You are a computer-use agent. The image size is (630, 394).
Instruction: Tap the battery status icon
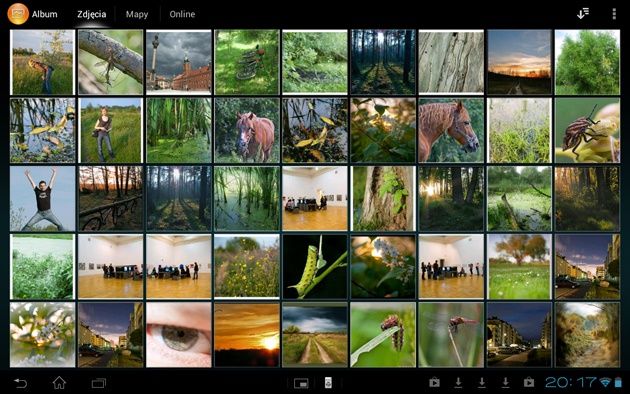tap(618, 382)
